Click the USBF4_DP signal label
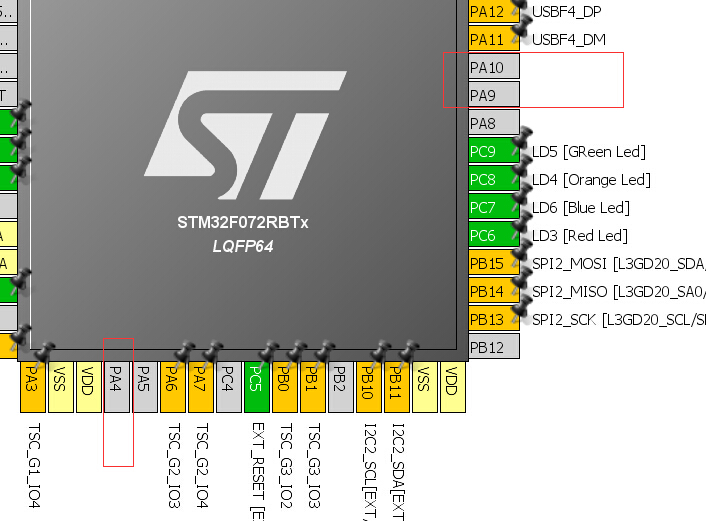Screen dimensions: 706x521 pyautogui.click(x=566, y=12)
